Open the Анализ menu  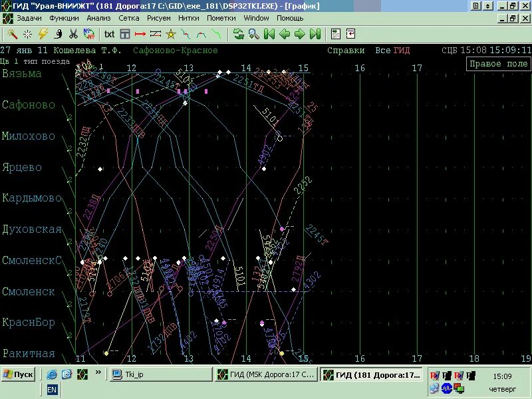[98, 19]
